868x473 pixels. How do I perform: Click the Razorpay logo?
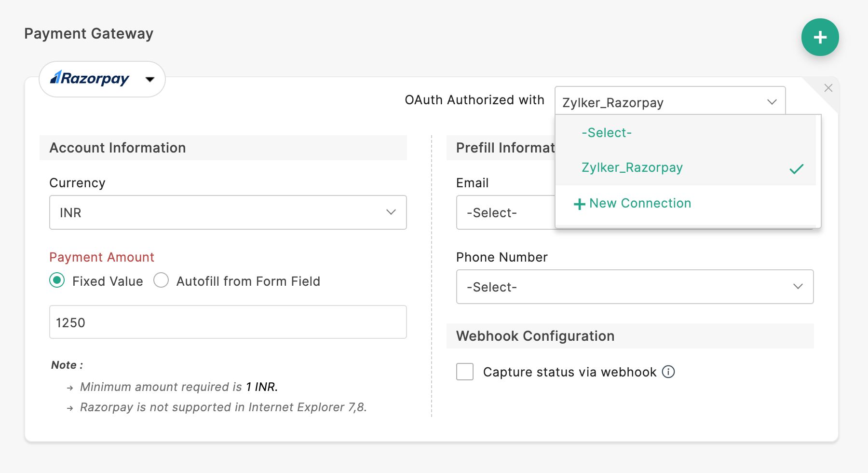tap(90, 78)
